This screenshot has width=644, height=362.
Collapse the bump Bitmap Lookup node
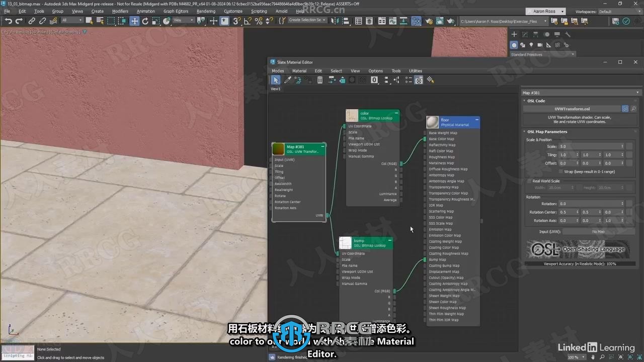coord(389,240)
